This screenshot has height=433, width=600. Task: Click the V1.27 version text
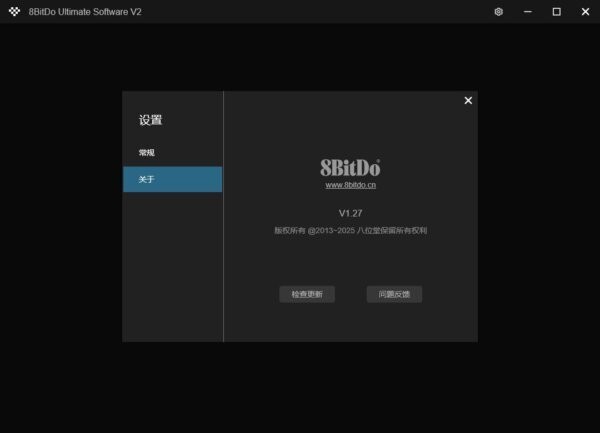(x=351, y=213)
